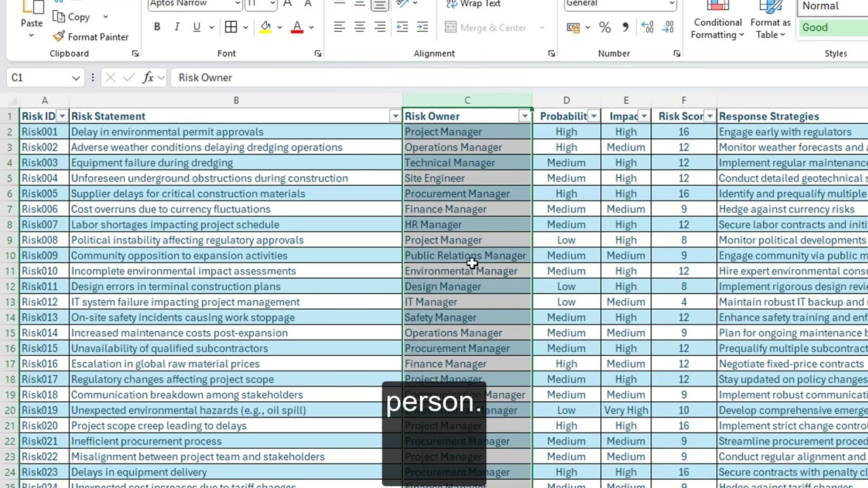Open Risk Statement column filter
Viewport: 868px width, 488px height.
[395, 117]
